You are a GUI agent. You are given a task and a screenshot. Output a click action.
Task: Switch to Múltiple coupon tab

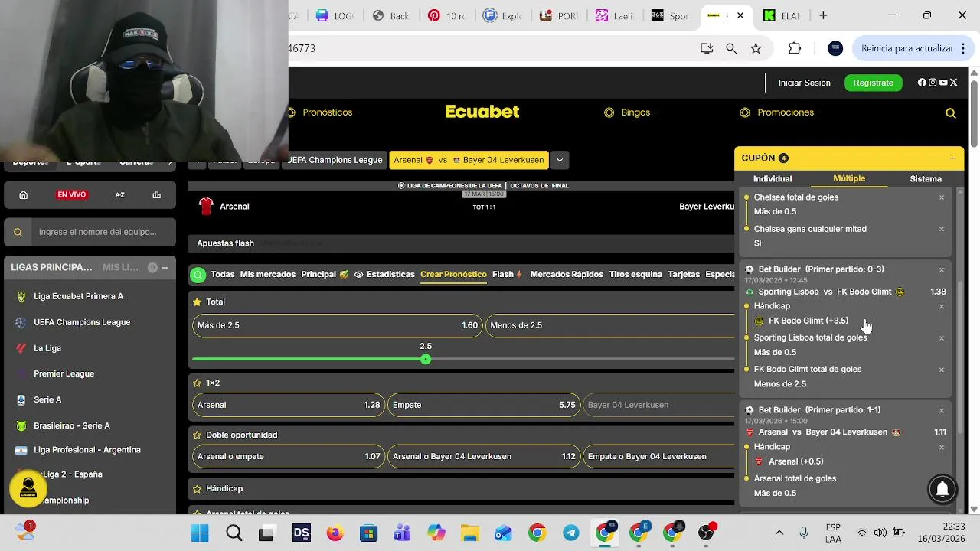(x=849, y=178)
